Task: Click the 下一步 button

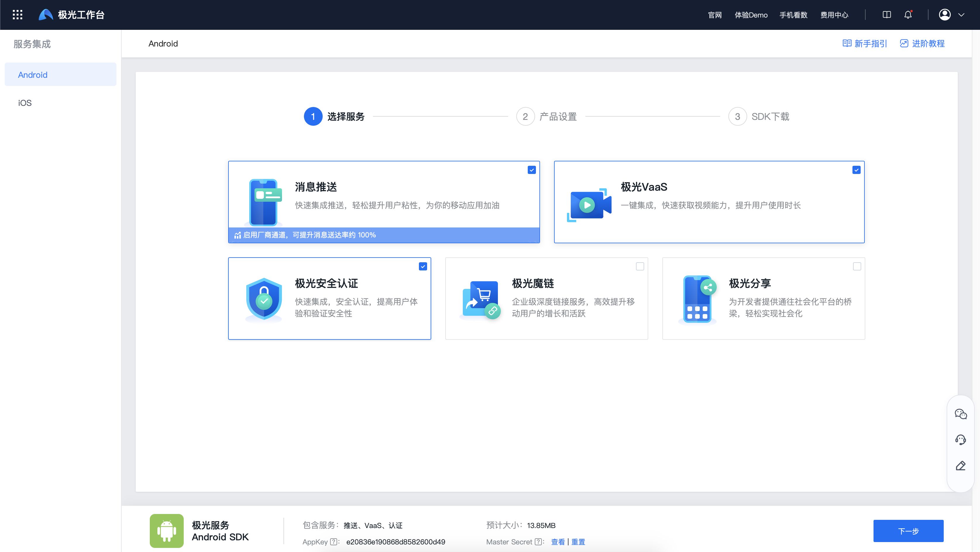Action: (909, 531)
